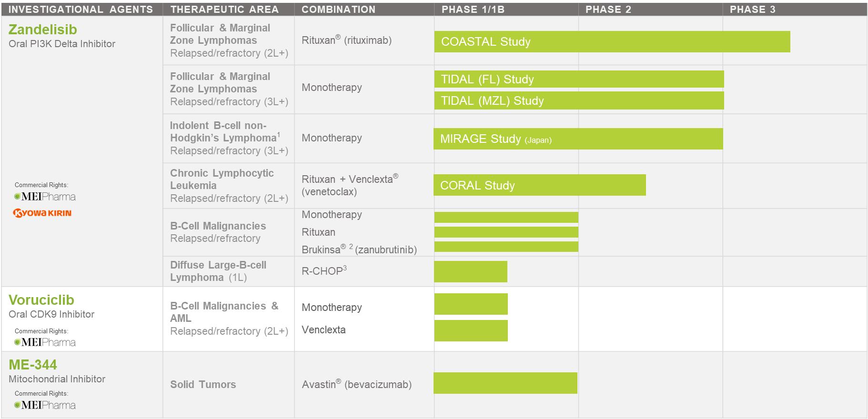868x419 pixels.
Task: Click the TIDAL (FL) Study bar
Action: tap(578, 80)
